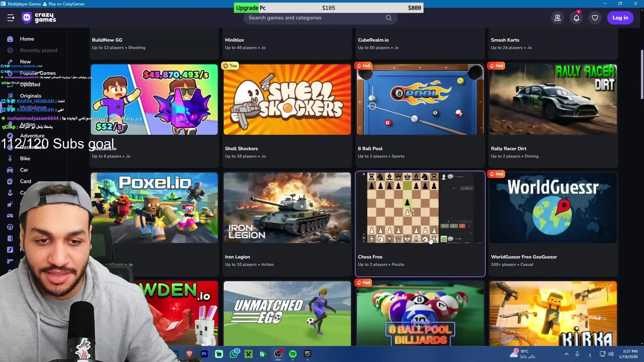Image resolution: width=644 pixels, height=362 pixels.
Task: Open the hamburger menu icon
Action: tap(11, 18)
